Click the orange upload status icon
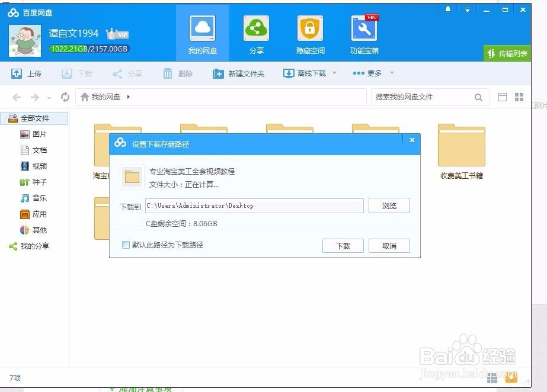 [x=511, y=377]
